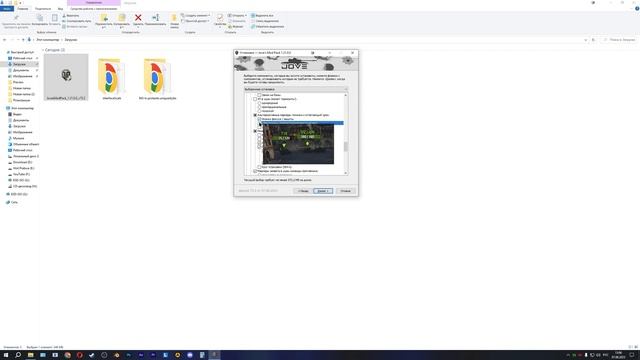Click the installer component list scrollbar thumb
This screenshot has width=640, height=360.
coord(346,147)
